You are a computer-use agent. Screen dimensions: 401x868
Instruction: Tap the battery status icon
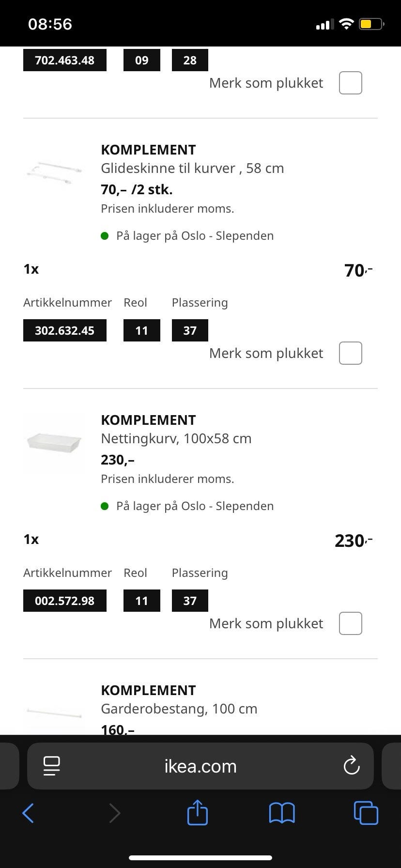371,24
